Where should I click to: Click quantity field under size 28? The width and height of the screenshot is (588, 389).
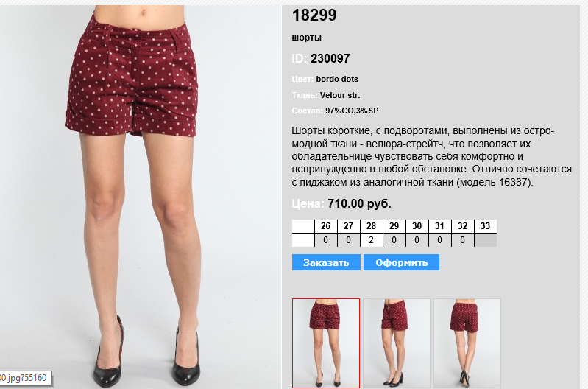371,240
